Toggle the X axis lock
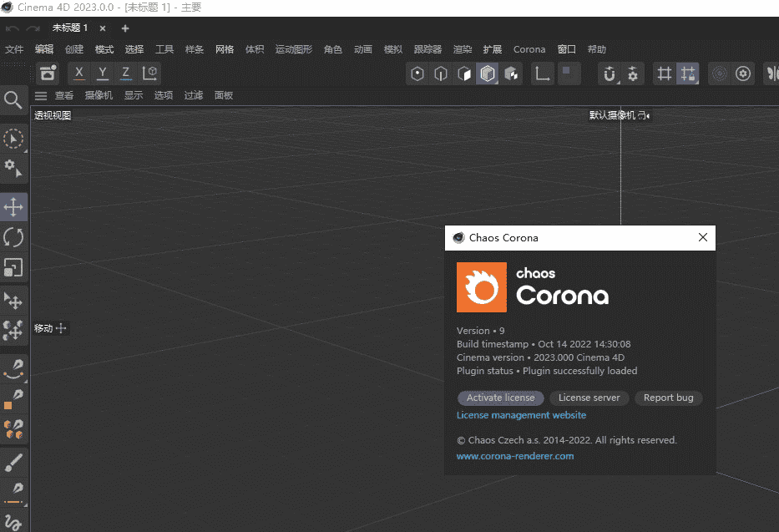The image size is (779, 532). (78, 73)
